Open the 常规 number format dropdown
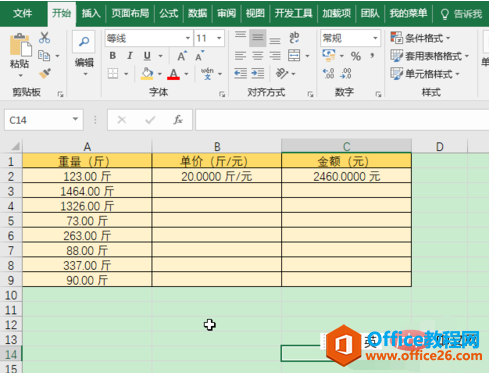The width and height of the screenshot is (489, 373). click(375, 38)
